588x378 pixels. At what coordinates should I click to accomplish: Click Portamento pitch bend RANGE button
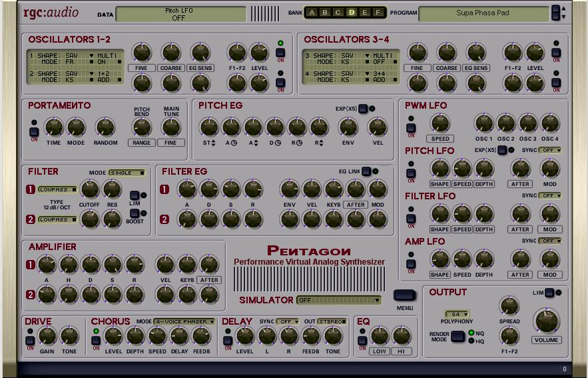[x=141, y=143]
